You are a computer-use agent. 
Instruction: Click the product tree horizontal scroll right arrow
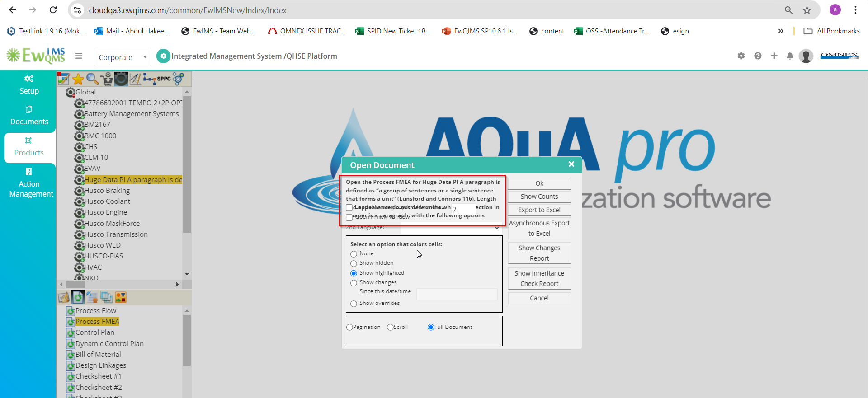(x=177, y=284)
